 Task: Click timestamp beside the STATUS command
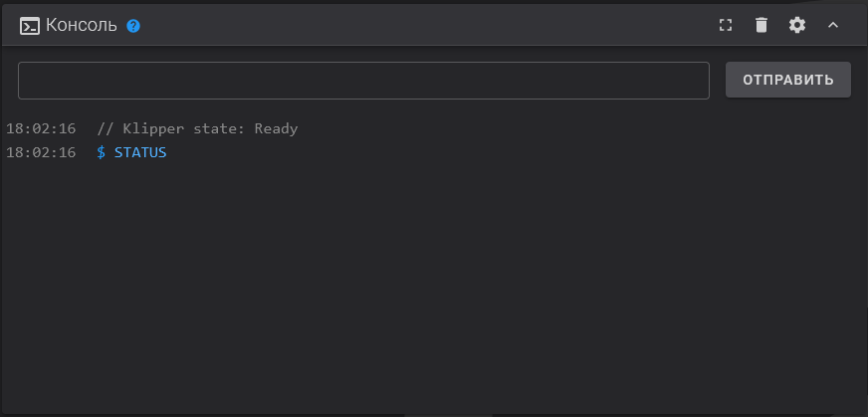point(41,152)
